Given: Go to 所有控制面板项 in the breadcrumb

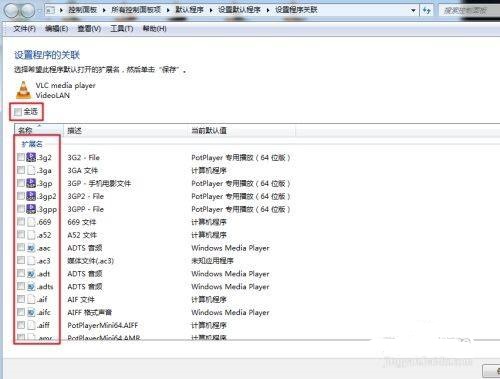Looking at the screenshot, I should coord(136,10).
